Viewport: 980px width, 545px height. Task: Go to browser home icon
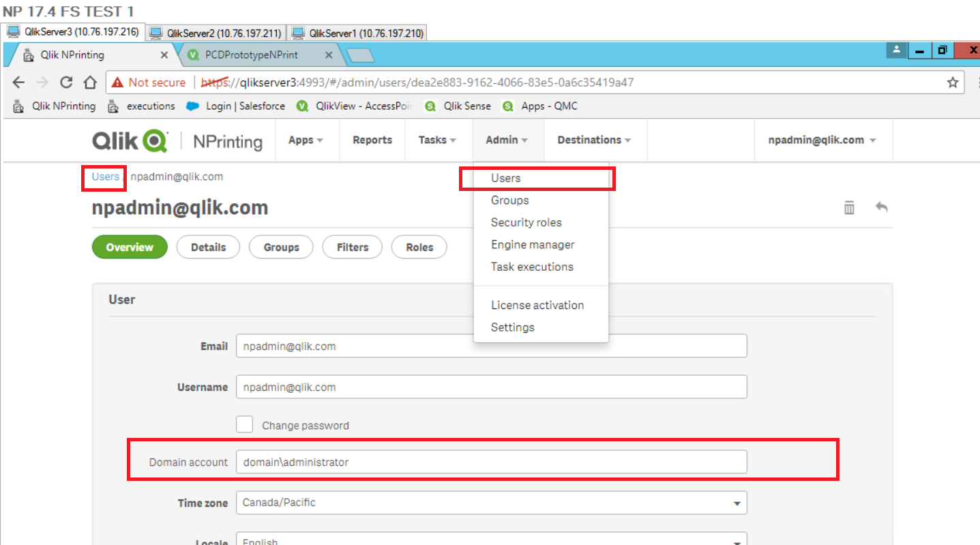90,83
